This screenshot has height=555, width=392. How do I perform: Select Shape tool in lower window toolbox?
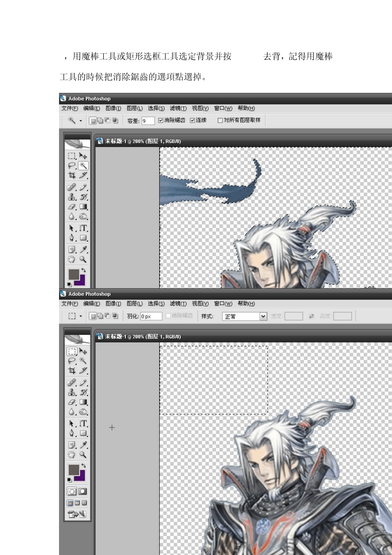83,434
